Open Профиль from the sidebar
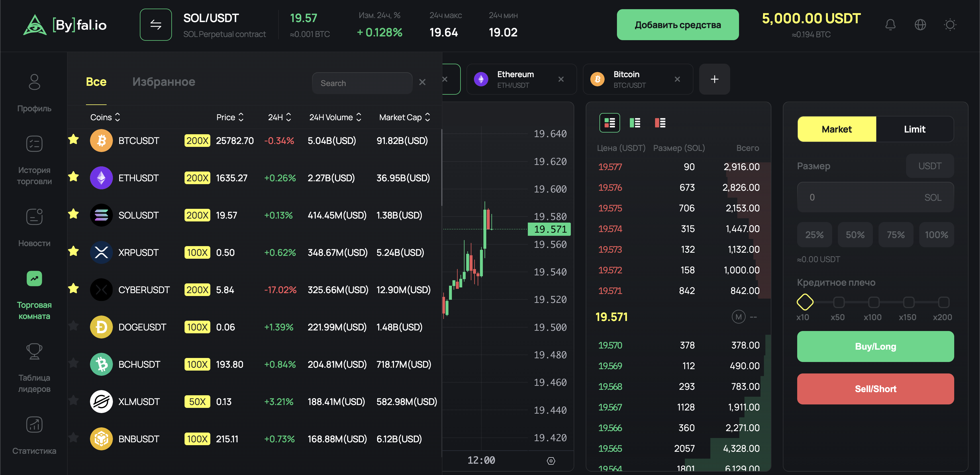Screen dimensions: 980x475 point(34,93)
